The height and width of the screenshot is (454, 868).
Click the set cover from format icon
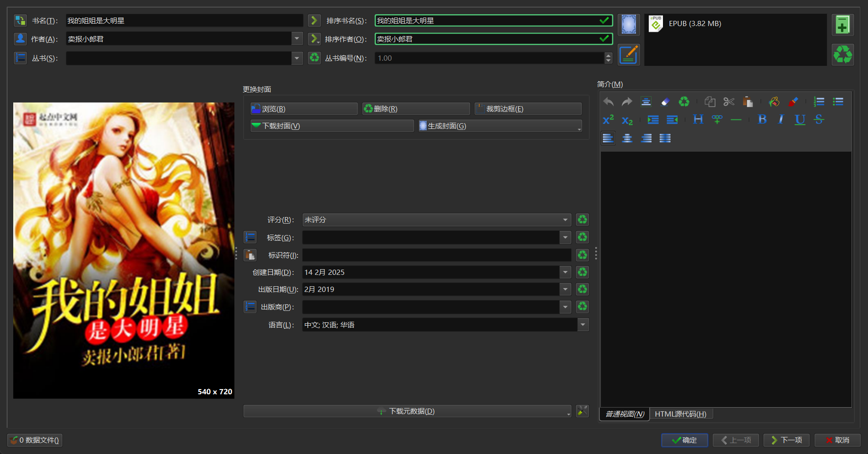pos(629,24)
